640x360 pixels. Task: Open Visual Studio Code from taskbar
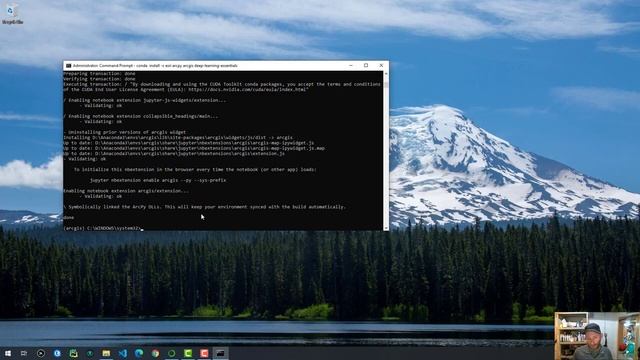click(x=122, y=353)
